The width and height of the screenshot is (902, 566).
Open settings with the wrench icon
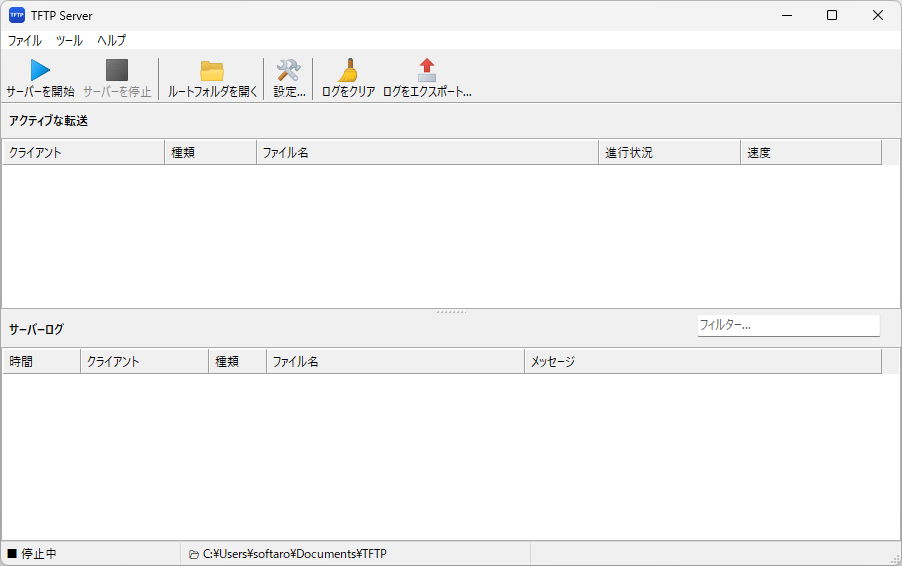(x=289, y=71)
